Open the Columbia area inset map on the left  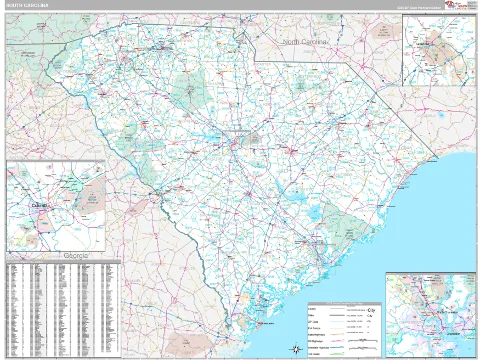pos(56,206)
